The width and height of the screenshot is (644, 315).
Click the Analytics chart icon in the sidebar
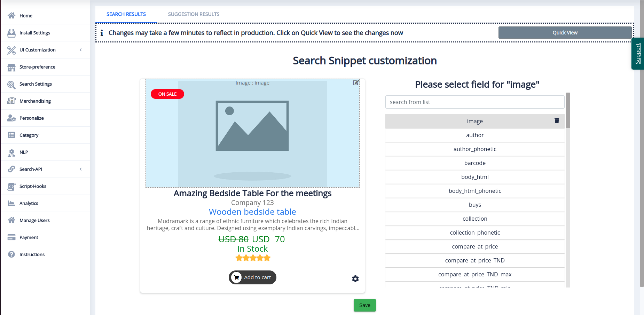11,203
